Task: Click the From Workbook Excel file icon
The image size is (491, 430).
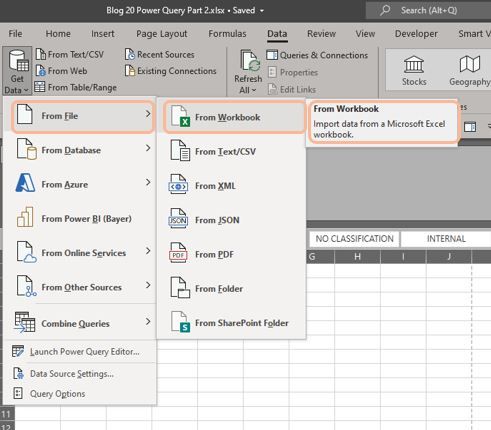Action: (x=180, y=116)
